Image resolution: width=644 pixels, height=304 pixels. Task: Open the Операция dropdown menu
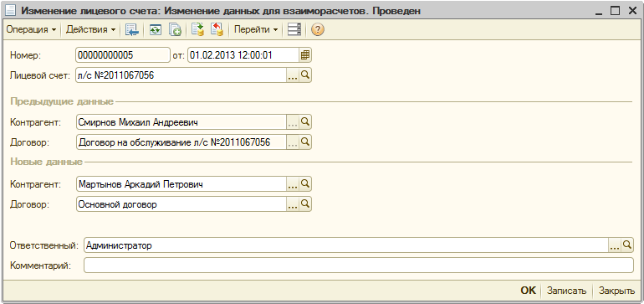pyautogui.click(x=31, y=29)
